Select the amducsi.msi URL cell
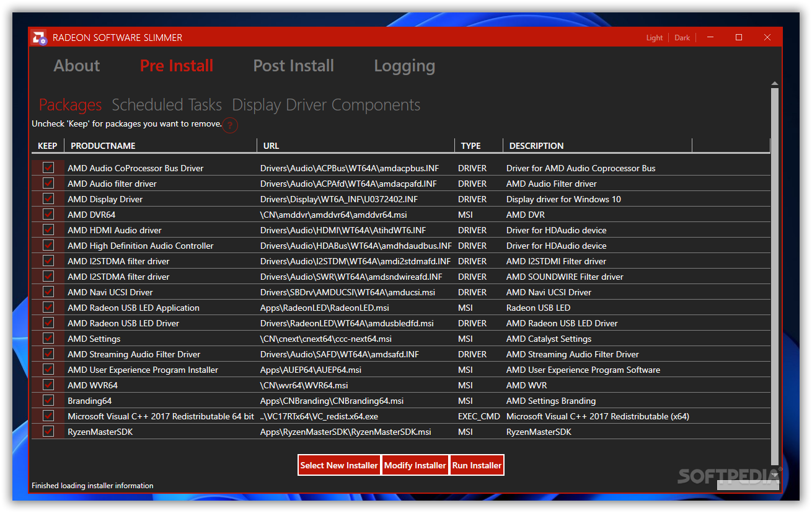 tap(348, 292)
